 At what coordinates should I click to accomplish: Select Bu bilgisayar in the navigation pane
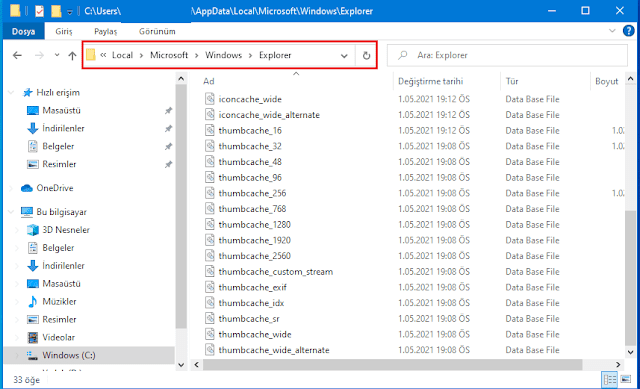61,212
